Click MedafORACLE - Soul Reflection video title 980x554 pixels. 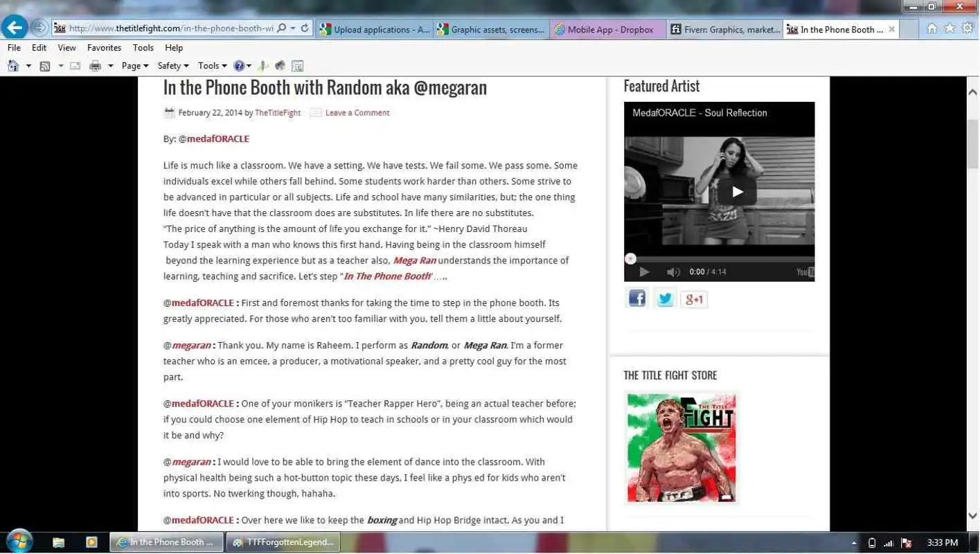[700, 113]
